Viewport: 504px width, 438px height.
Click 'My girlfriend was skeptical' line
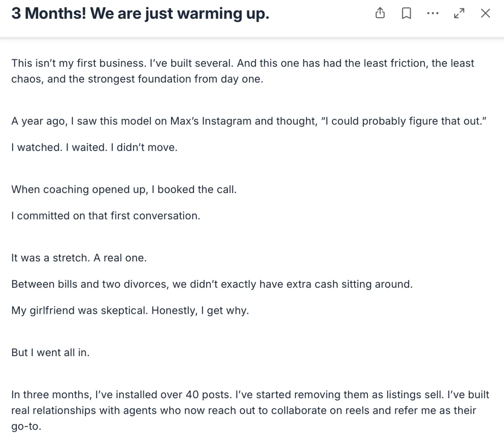coord(130,311)
